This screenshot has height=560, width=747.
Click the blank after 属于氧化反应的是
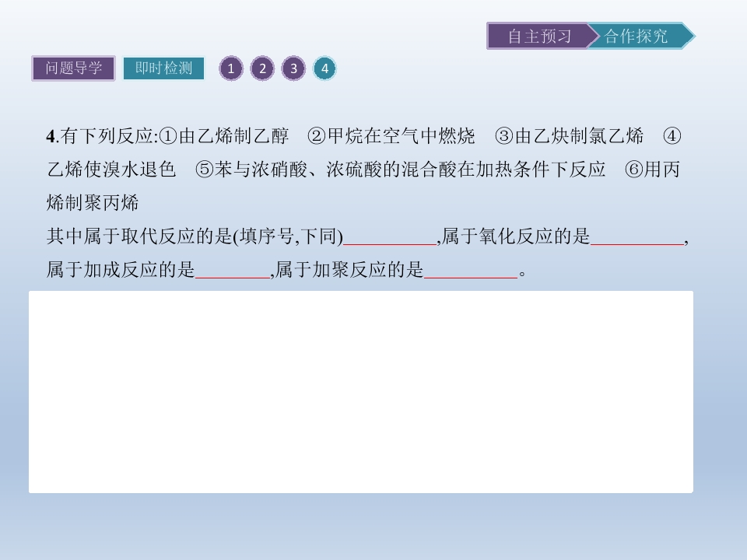(637, 236)
